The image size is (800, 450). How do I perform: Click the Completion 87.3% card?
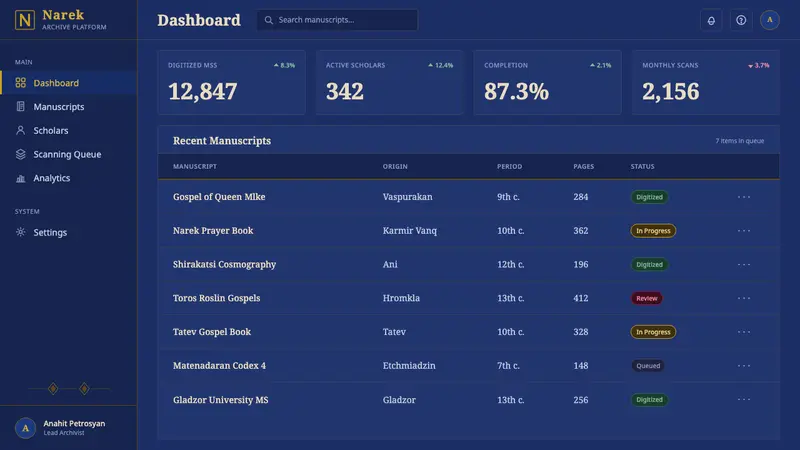click(x=547, y=82)
